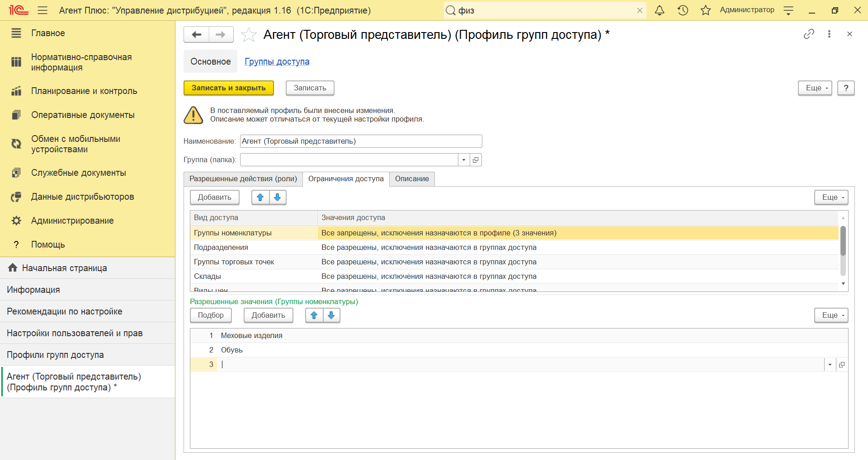Screen dimensions: 868x460
Task: Click Записать button
Action: coord(310,88)
